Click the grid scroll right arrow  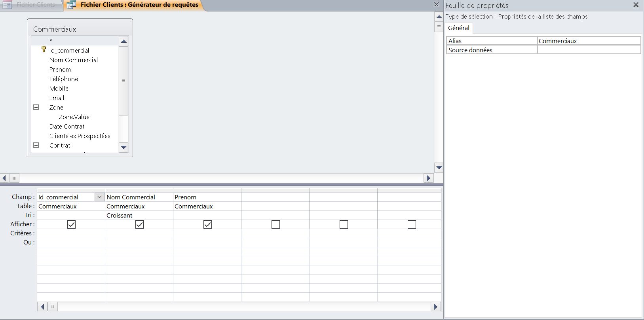point(436,307)
